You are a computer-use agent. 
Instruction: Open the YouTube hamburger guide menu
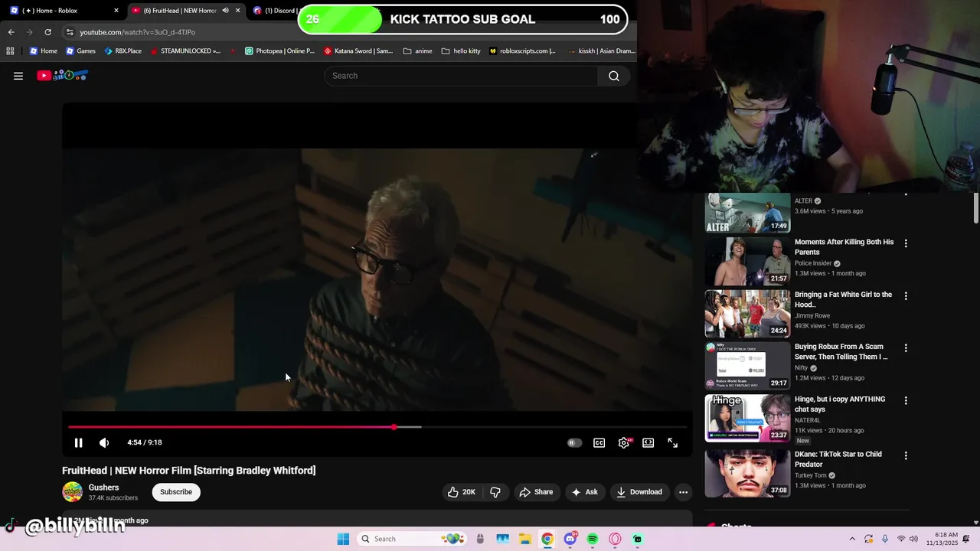18,76
